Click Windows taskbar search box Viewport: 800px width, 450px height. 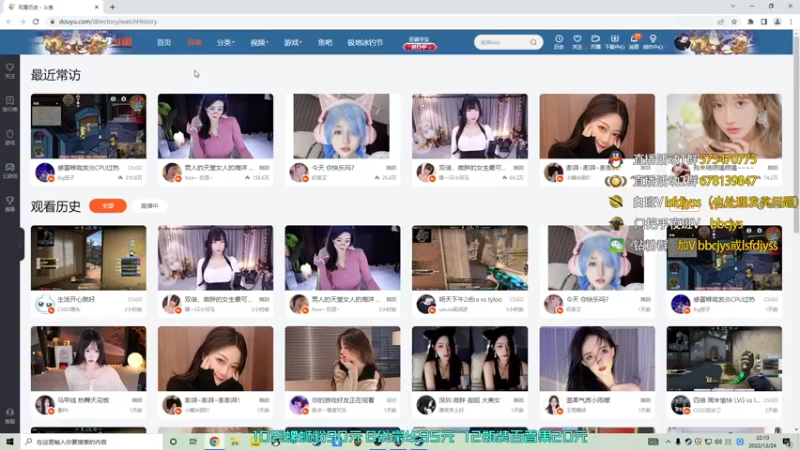(92, 441)
